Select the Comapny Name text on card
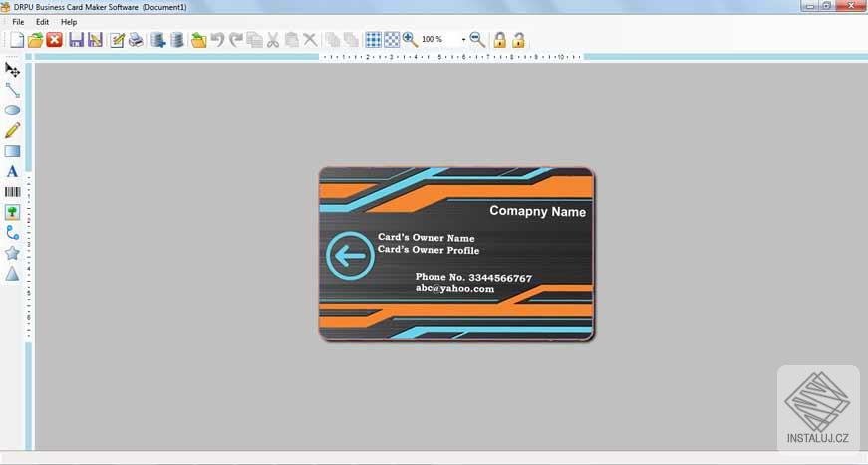Screen dimensions: 868x465 [537, 211]
